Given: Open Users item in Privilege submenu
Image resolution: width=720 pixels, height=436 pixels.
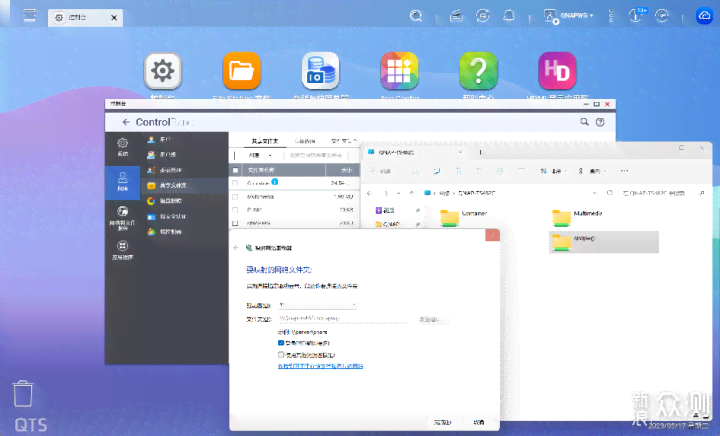Looking at the screenshot, I should coord(184,139).
